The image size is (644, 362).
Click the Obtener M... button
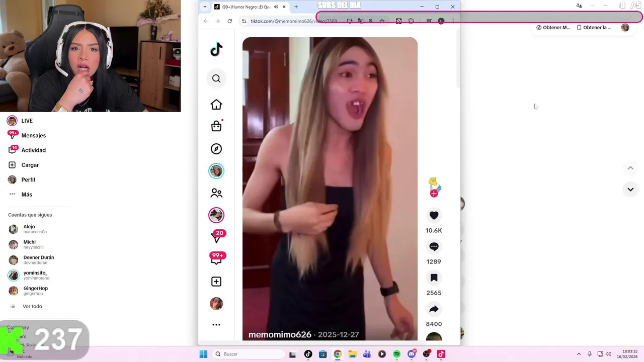[553, 28]
